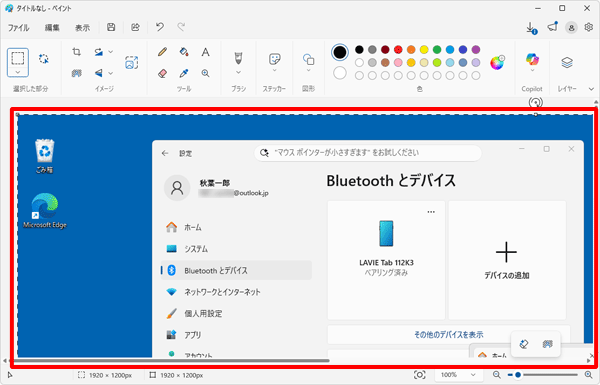This screenshot has height=385, width=600.
Task: Open the 100% zoom level dropdown
Action: click(x=458, y=375)
